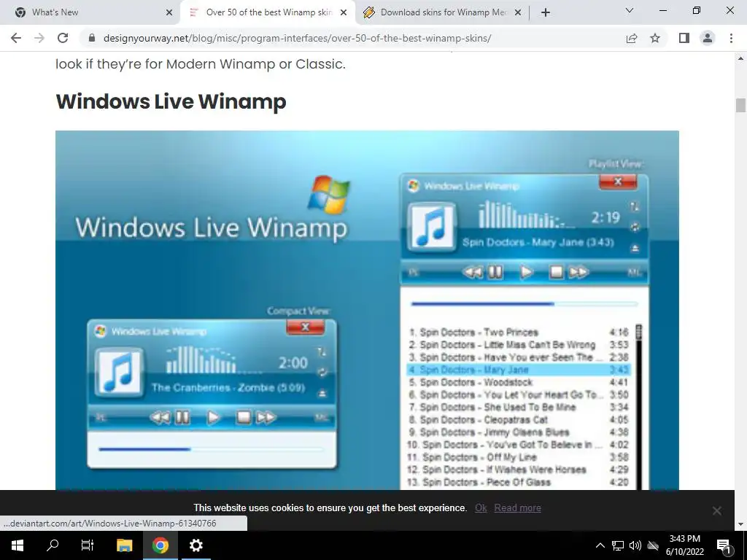Image resolution: width=747 pixels, height=560 pixels.
Task: Reload the current page
Action: (63, 38)
